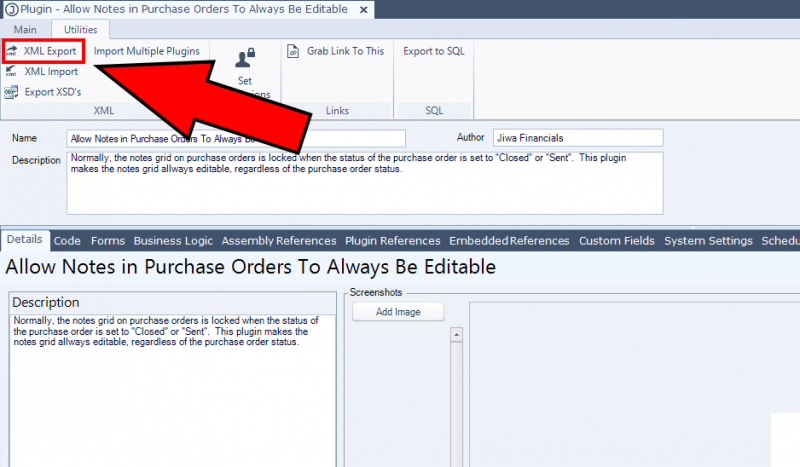Open the Details tab
The width and height of the screenshot is (800, 467).
tap(24, 239)
